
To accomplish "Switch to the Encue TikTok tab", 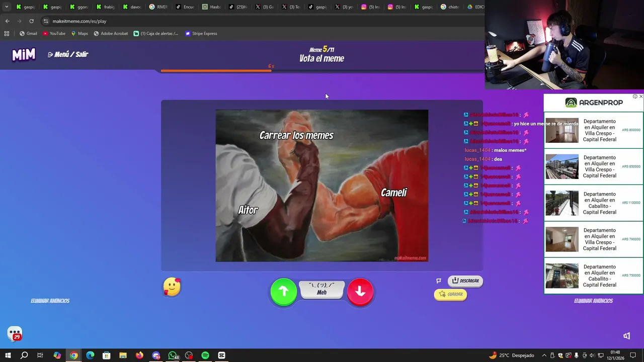I will pos(185,7).
